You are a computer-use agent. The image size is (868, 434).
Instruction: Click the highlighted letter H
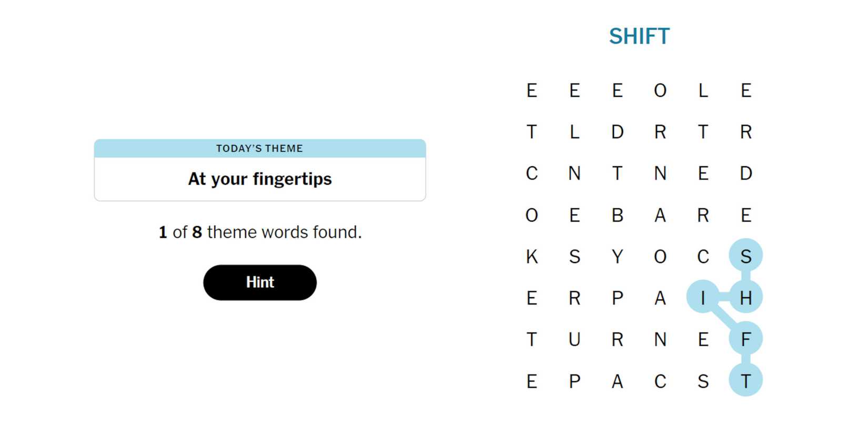[745, 298]
